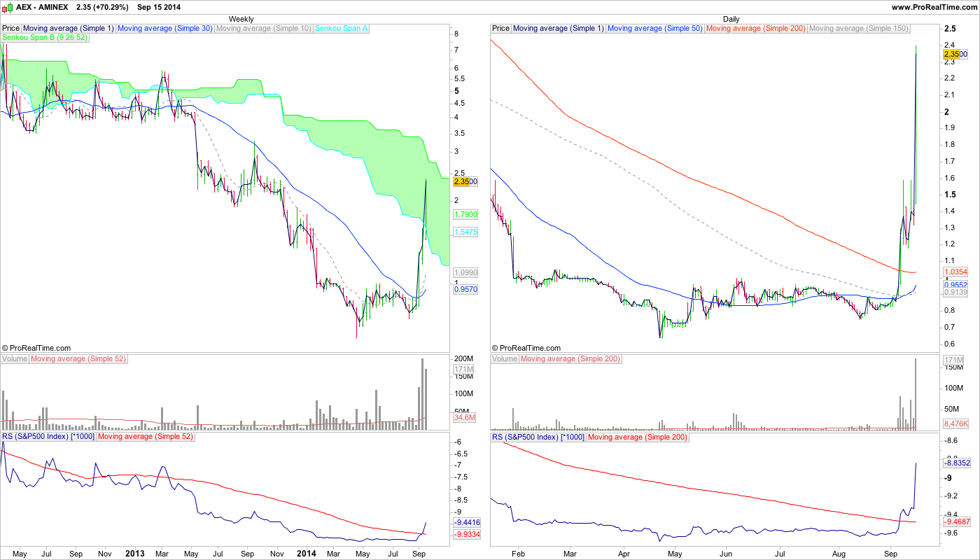Click Volume label in the Daily volume panel
The height and width of the screenshot is (560, 980).
click(x=505, y=359)
